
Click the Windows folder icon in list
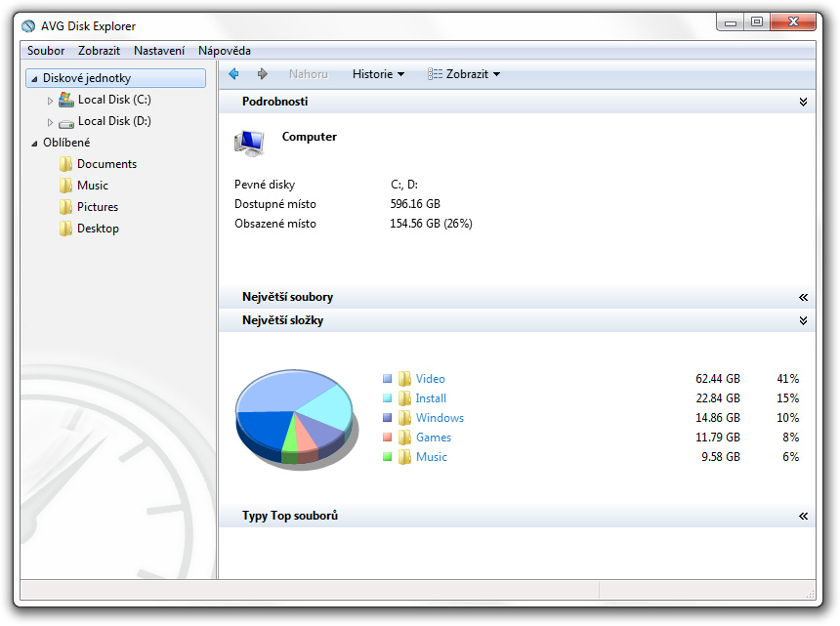[404, 418]
